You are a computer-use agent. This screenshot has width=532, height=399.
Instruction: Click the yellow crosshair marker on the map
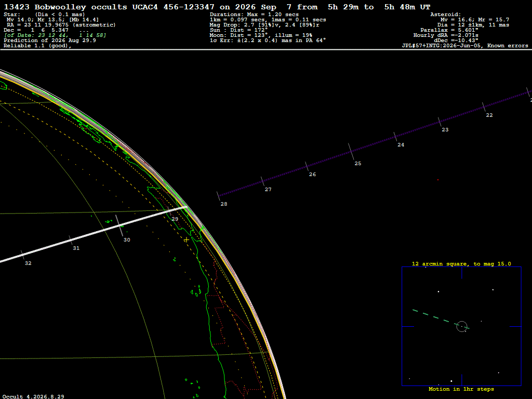click(x=187, y=240)
